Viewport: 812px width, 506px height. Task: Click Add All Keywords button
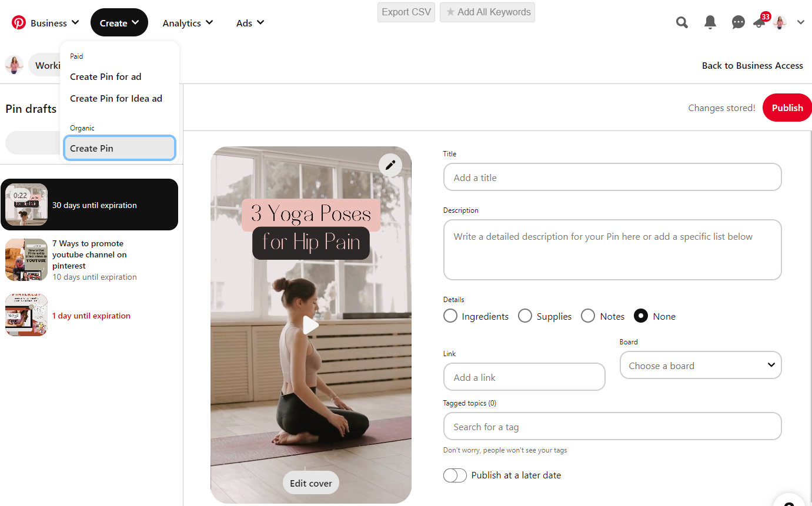click(x=487, y=12)
